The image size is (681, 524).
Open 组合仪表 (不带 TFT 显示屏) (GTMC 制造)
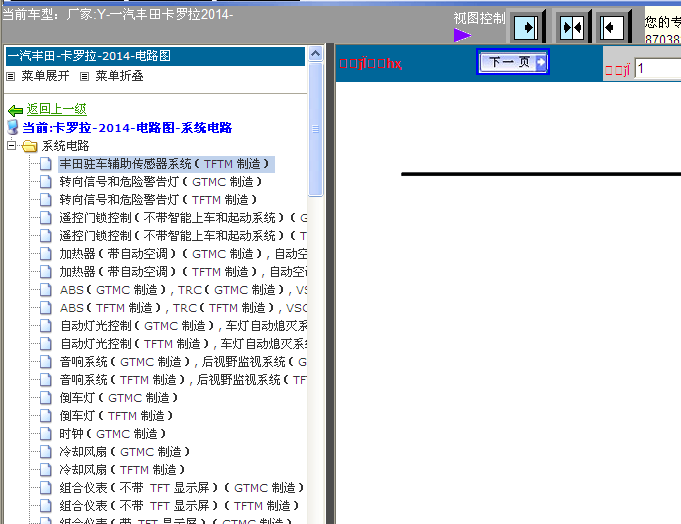click(182, 488)
